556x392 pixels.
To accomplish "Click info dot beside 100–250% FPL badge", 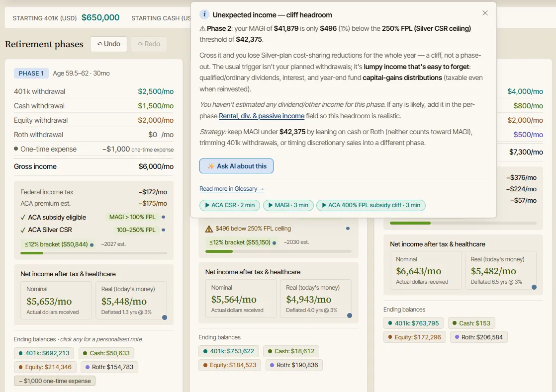I will (163, 230).
